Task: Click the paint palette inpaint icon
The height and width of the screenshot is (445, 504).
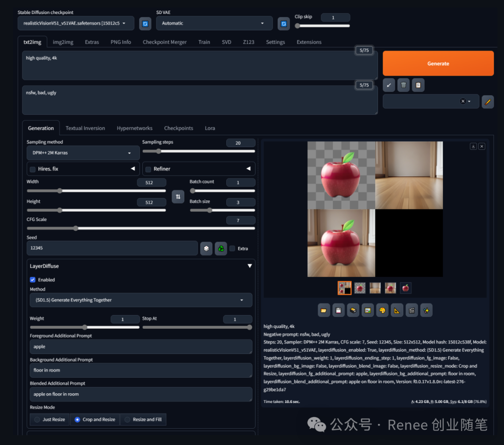Action: click(382, 310)
